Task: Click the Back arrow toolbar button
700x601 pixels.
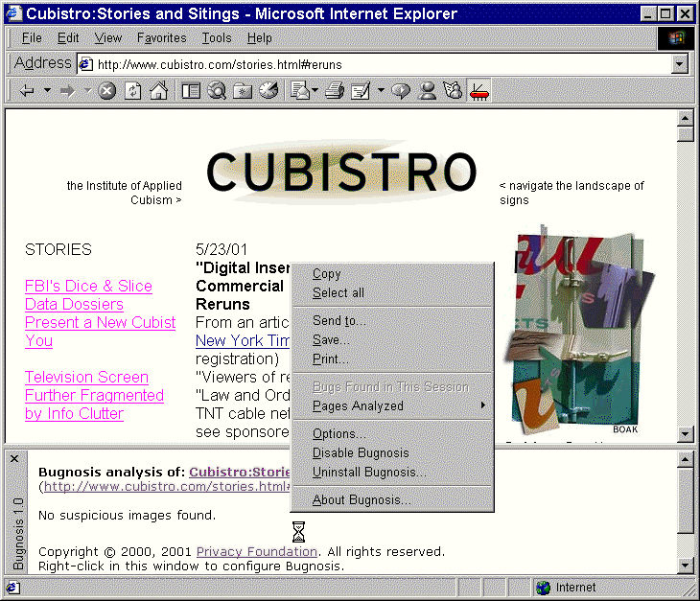Action: (x=26, y=91)
